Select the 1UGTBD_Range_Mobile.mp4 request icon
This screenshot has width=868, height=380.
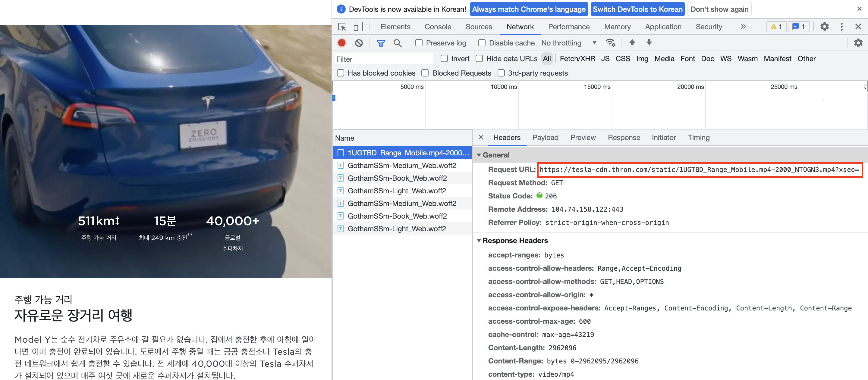(341, 153)
